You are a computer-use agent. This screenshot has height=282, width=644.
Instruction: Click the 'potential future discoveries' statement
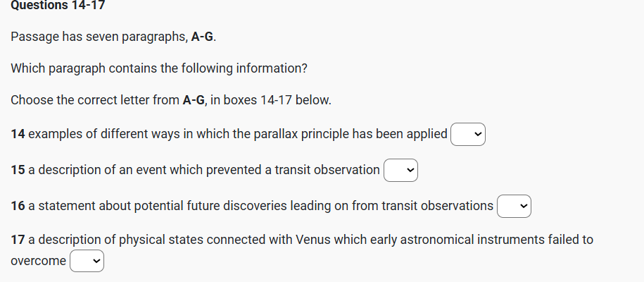pyautogui.click(x=260, y=206)
